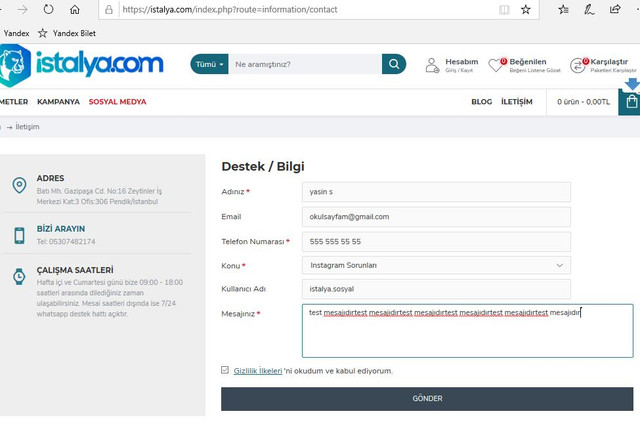Open the Beğenilen wishlist link

coord(527,62)
